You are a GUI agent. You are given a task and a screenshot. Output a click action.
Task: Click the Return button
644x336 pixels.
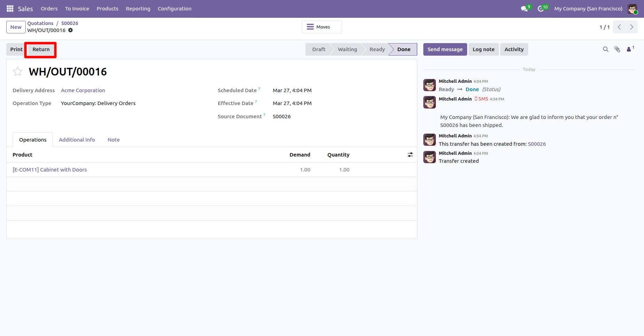[x=41, y=49]
